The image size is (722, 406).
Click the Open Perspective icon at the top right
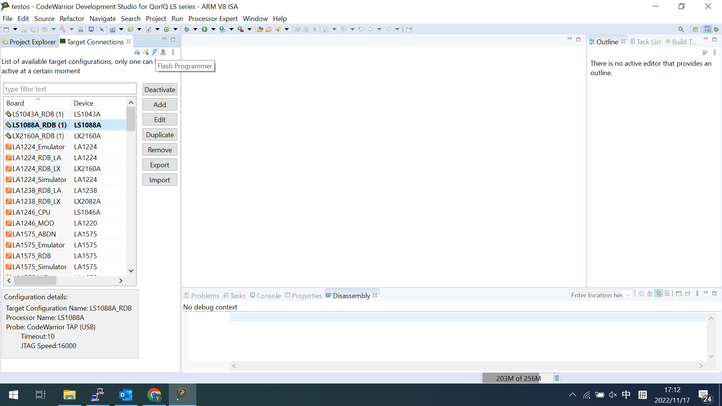[x=695, y=29]
